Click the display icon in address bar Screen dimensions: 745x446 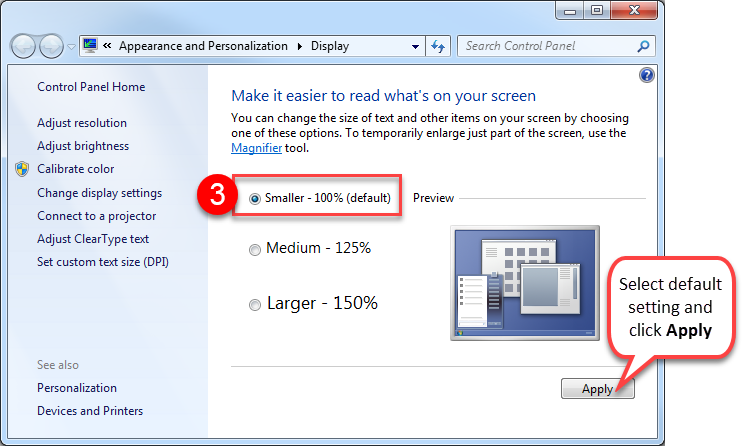(x=90, y=46)
